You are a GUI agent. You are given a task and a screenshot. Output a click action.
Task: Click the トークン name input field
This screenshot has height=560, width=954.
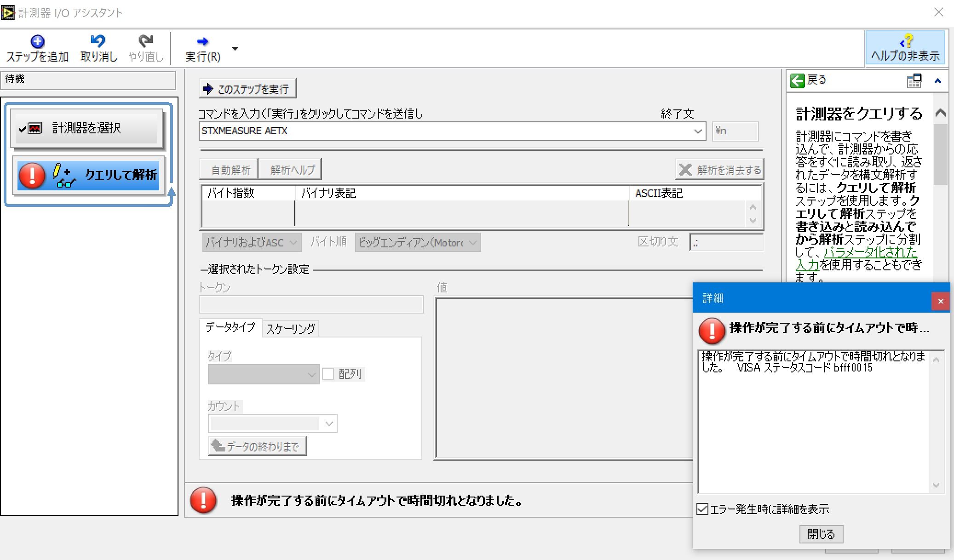(311, 304)
